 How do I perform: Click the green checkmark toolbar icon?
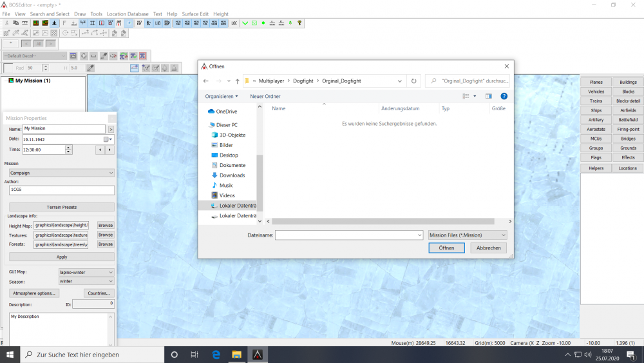(x=245, y=23)
